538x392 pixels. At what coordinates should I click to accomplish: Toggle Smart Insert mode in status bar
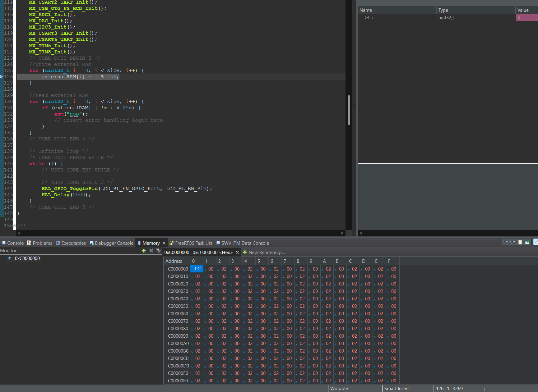[x=397, y=388]
